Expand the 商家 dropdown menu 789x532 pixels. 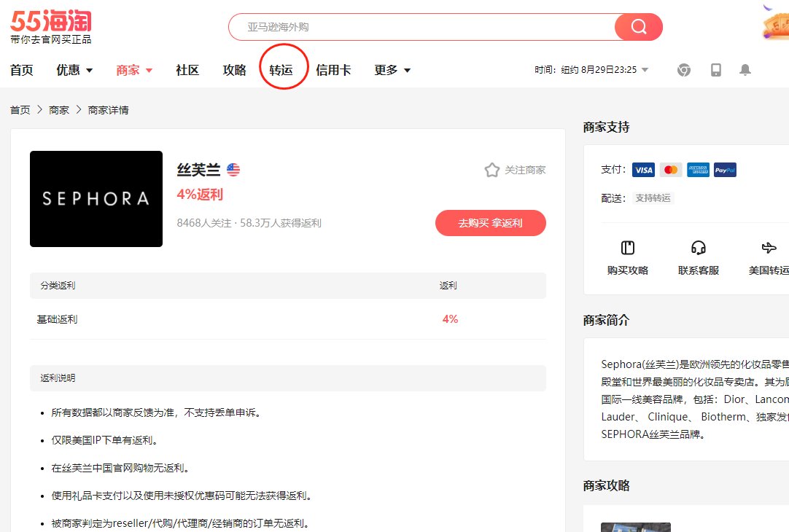pos(134,70)
